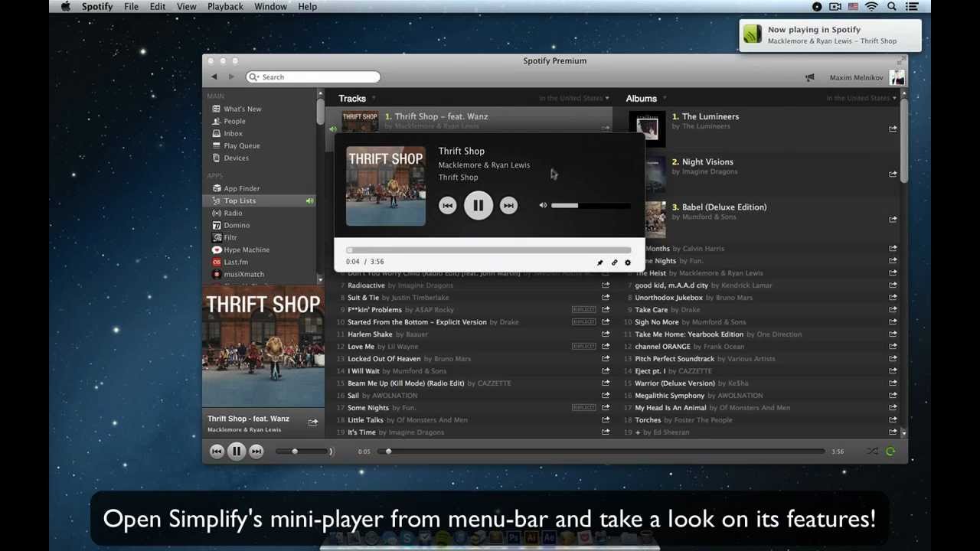
Task: Open Babel (Deluxe Edition) album
Action: point(724,207)
